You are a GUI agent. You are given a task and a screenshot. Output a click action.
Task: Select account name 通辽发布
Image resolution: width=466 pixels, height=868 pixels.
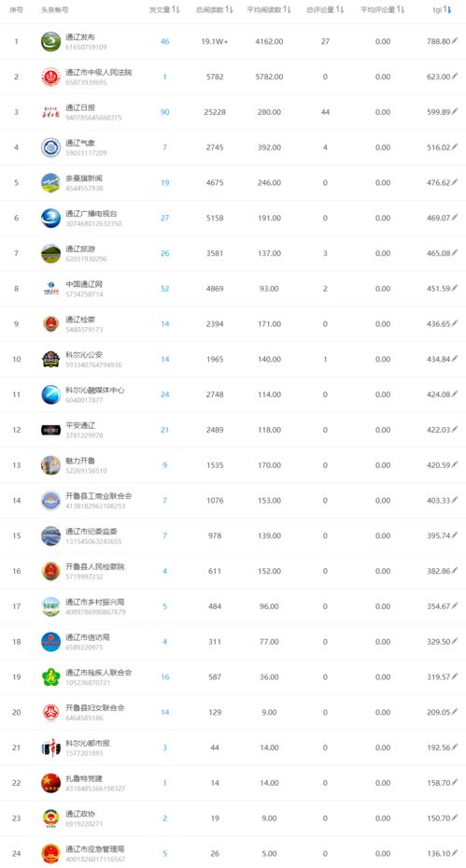[x=80, y=37]
